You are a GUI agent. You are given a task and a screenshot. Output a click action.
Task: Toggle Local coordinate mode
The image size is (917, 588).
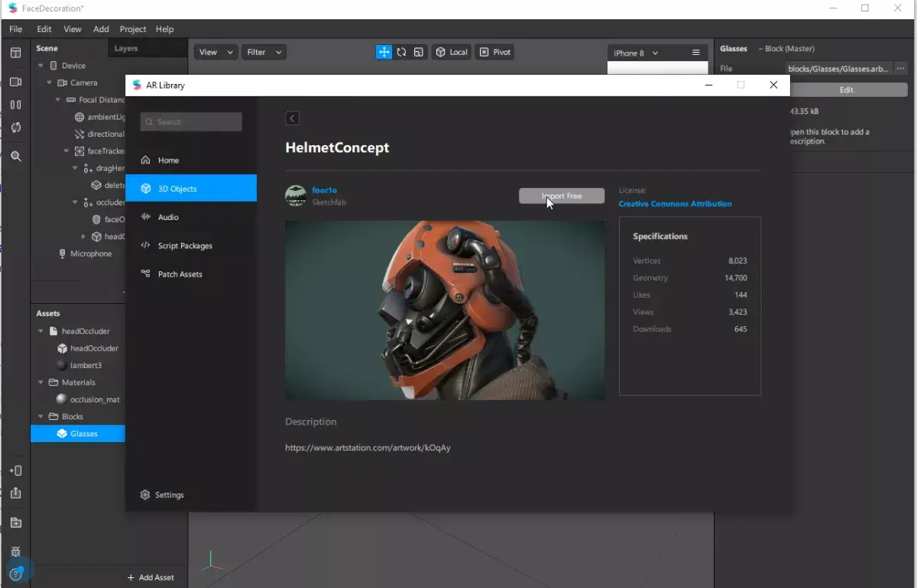pos(452,52)
